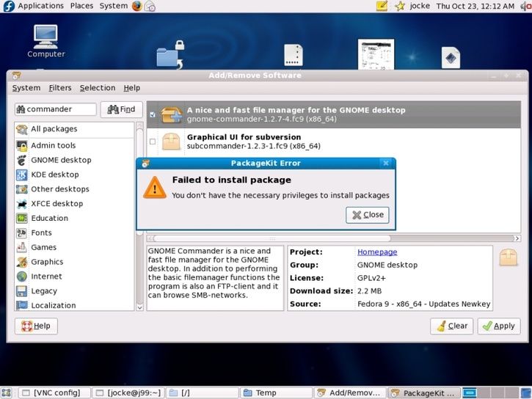532x399 pixels.
Task: Open the locked folder on desktop
Action: click(171, 55)
